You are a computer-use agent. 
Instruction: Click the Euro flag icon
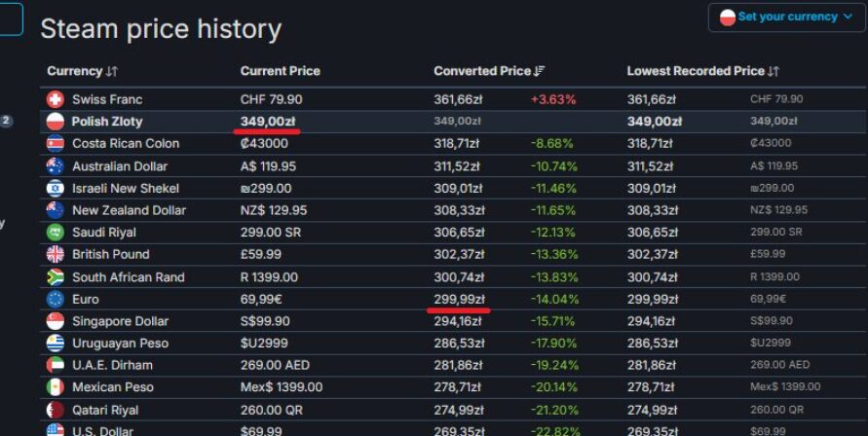pyautogui.click(x=56, y=299)
